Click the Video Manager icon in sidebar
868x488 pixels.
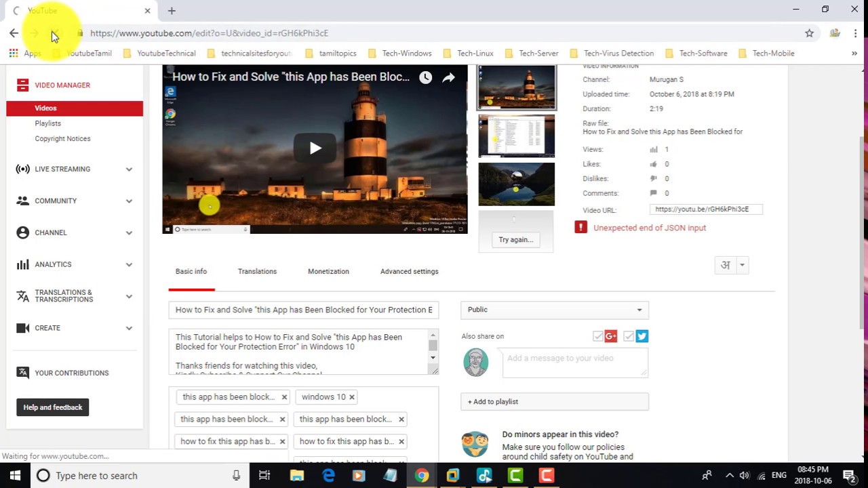point(23,85)
